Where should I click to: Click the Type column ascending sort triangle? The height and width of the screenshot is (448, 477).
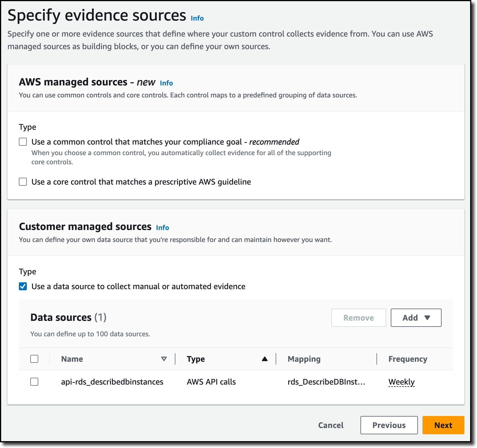pyautogui.click(x=265, y=359)
